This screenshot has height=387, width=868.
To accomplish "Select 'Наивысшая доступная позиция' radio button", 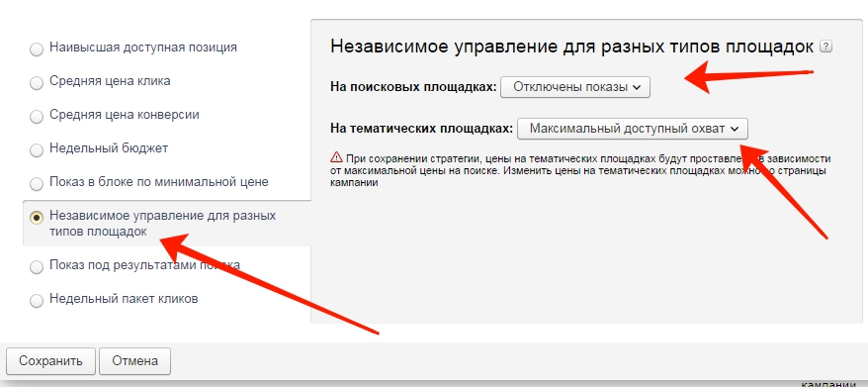I will point(37,49).
